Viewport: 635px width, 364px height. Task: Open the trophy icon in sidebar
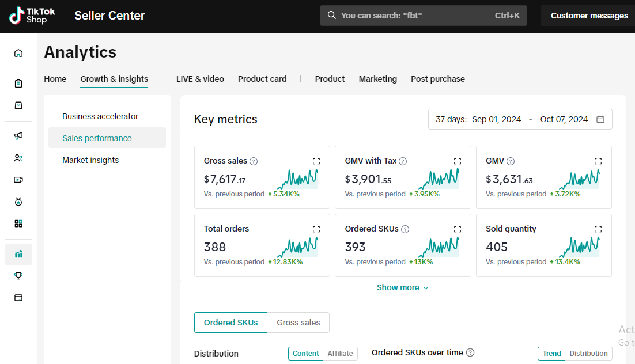point(18,276)
